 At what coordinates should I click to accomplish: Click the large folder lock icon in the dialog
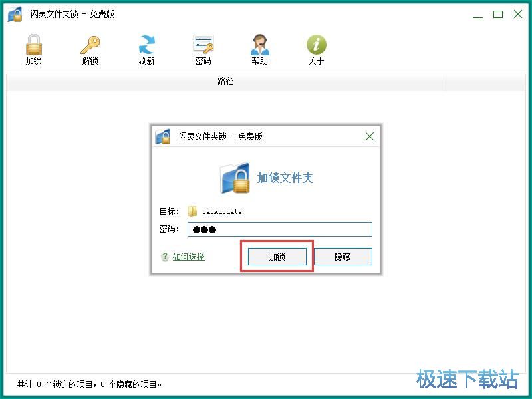tap(235, 178)
